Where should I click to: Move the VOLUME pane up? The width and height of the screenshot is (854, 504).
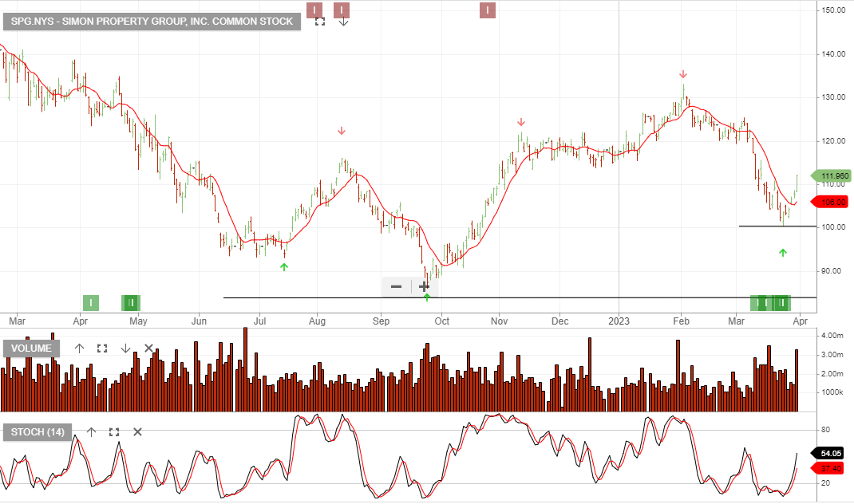pyautogui.click(x=79, y=348)
